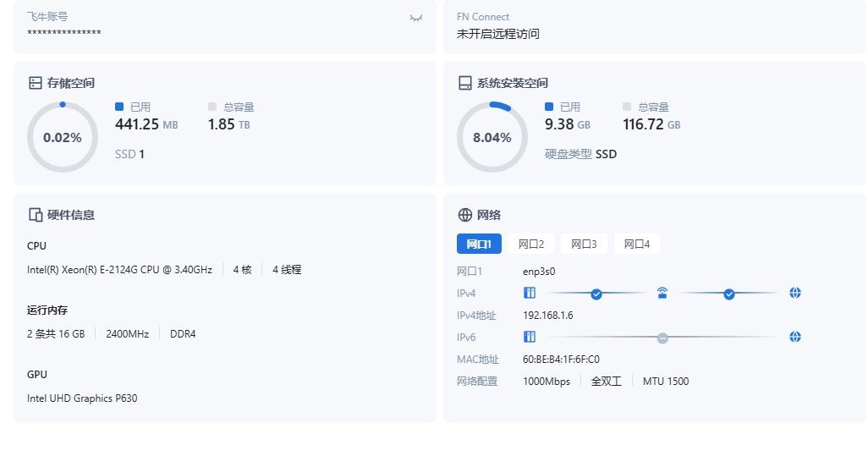Reveal the hidden 飞牛账号 with eye icon
The height and width of the screenshot is (456, 868).
coord(415,19)
